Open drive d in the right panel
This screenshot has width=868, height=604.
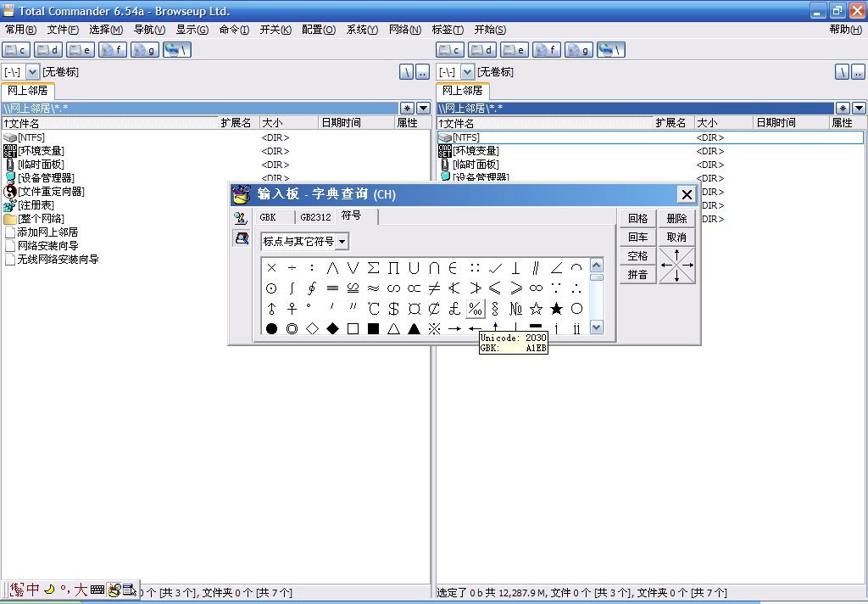(482, 50)
